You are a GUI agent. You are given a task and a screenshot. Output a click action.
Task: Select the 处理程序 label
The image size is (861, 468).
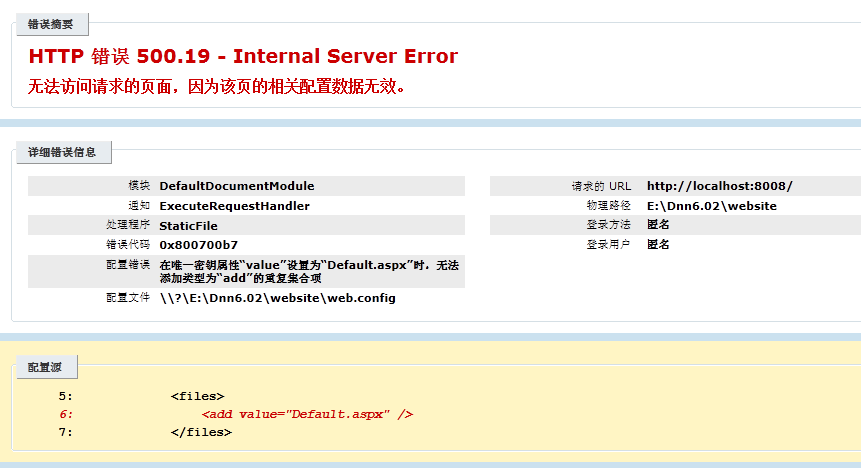click(128, 225)
